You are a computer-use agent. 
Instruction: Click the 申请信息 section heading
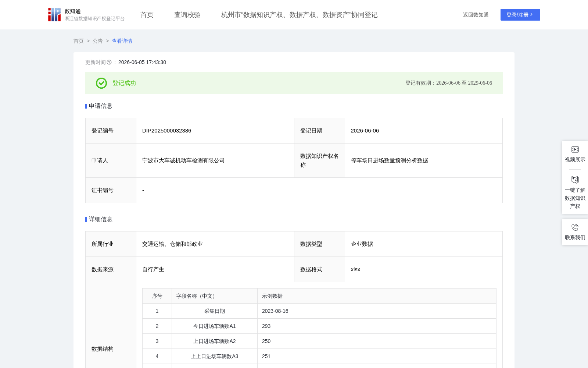[101, 106]
